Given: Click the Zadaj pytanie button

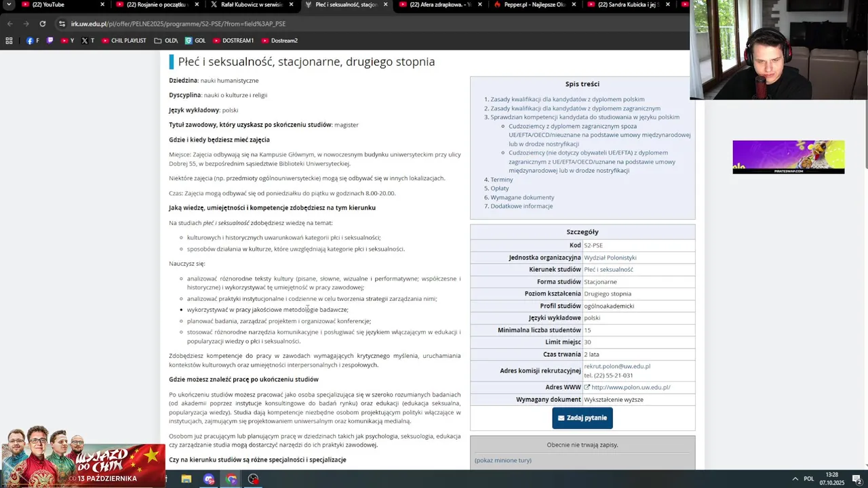Looking at the screenshot, I should coord(583,418).
